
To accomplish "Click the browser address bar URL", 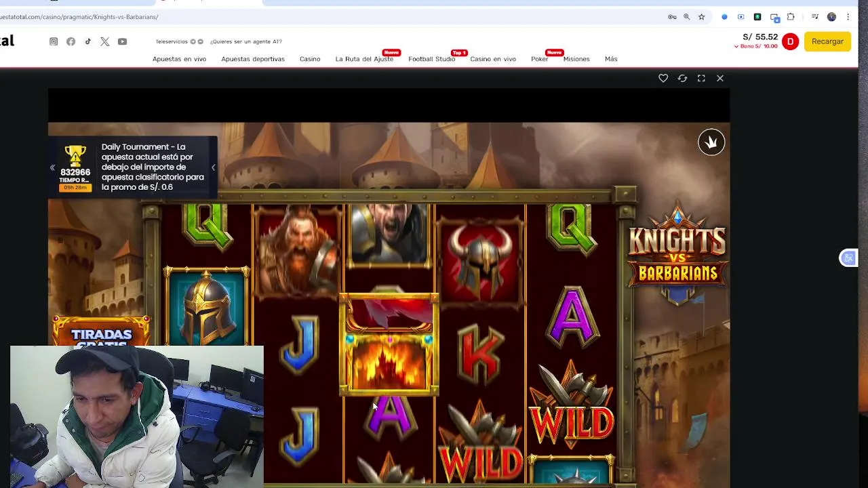I will (x=79, y=17).
